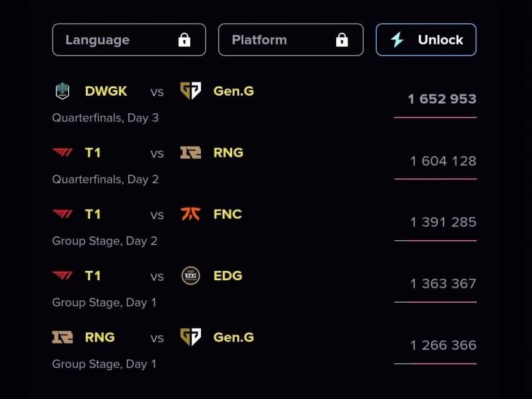Open FNC team name link
532x399 pixels.
click(227, 215)
